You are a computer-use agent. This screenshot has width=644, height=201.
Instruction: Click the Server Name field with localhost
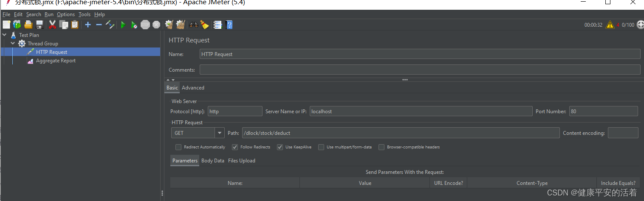[421, 111]
